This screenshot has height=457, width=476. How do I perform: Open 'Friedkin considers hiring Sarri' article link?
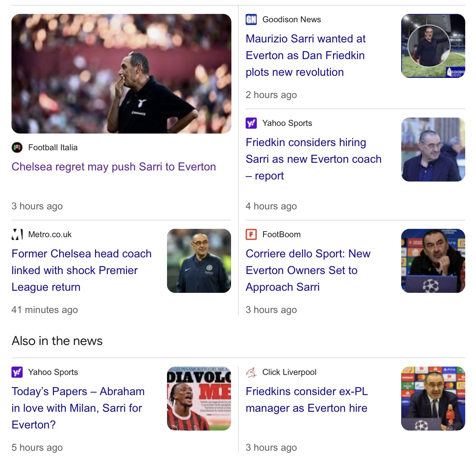[x=313, y=159]
